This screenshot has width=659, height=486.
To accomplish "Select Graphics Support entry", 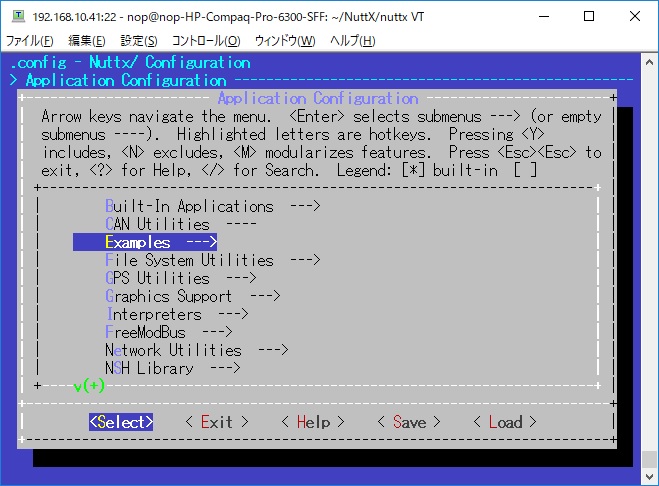I will pyautogui.click(x=192, y=296).
